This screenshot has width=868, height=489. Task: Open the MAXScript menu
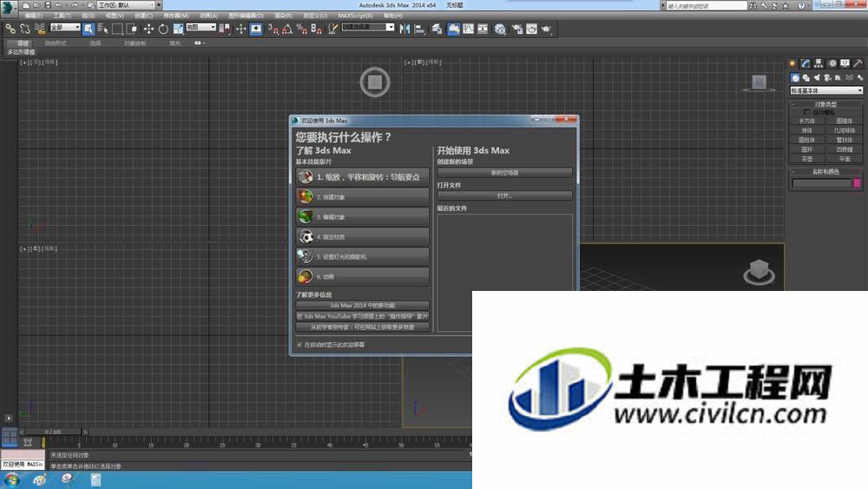(355, 16)
